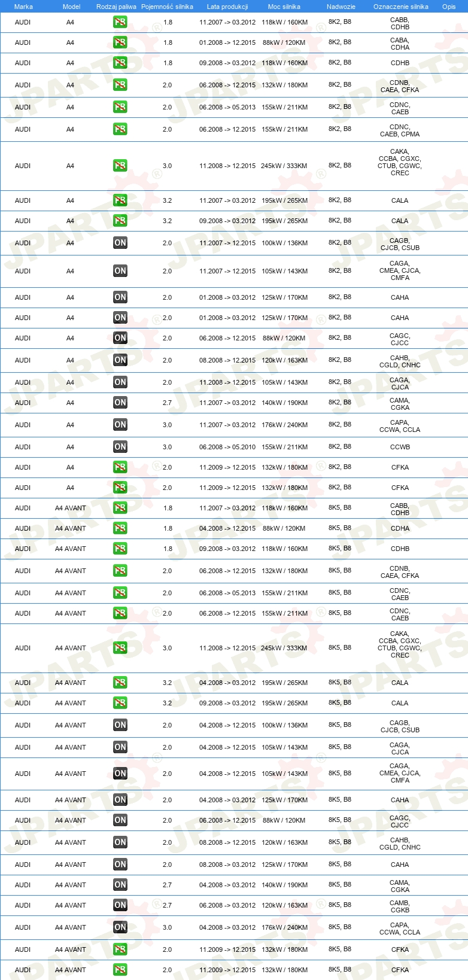
Task: Select petrol icon for A4 3.2 from 11.2007
Action: click(120, 200)
